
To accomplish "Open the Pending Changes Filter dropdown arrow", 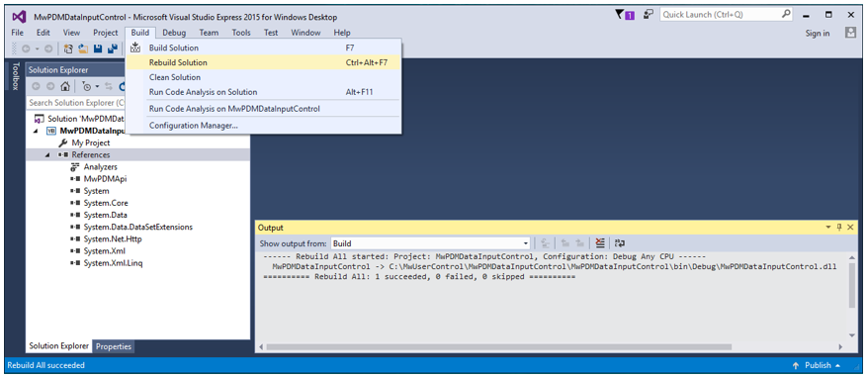I will point(97,86).
